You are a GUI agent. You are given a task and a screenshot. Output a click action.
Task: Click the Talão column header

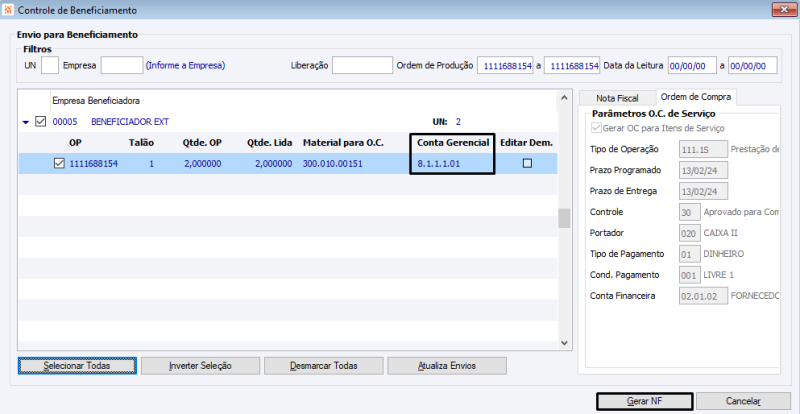[141, 143]
